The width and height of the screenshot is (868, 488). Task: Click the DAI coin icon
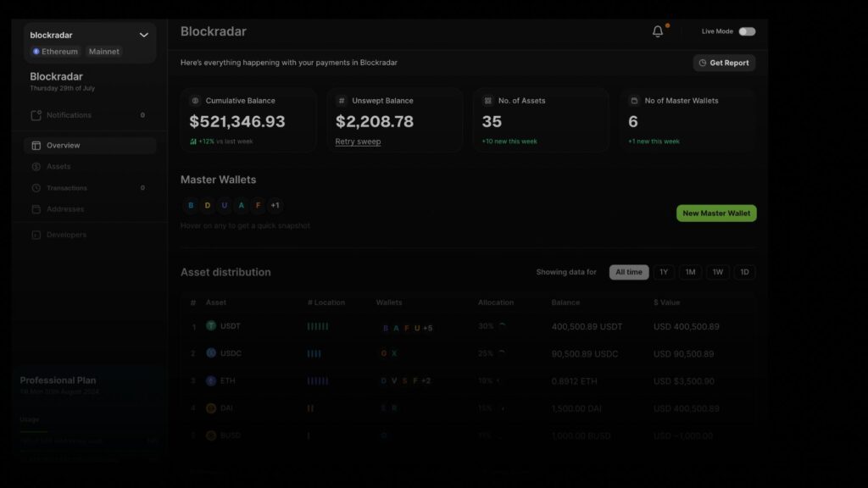point(211,408)
